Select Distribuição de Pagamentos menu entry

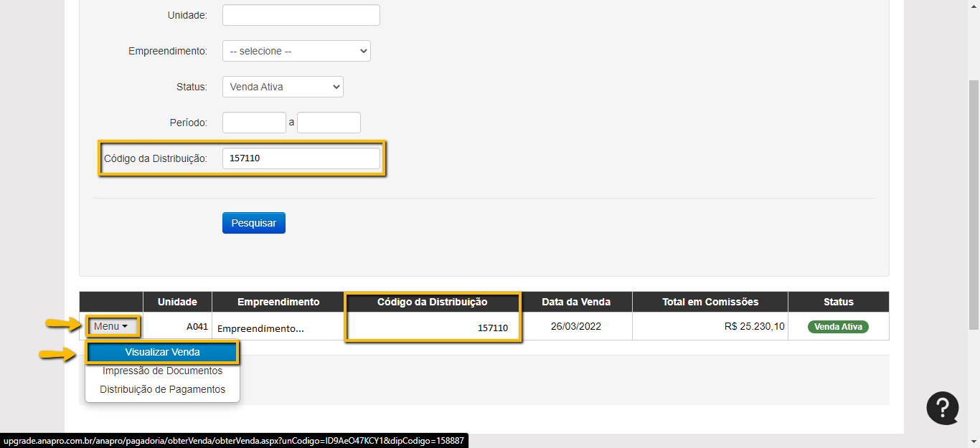coord(162,390)
